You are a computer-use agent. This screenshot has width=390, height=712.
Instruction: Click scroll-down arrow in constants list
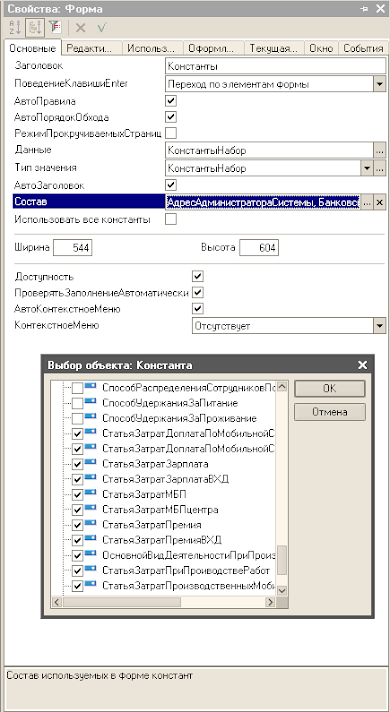[x=282, y=590]
